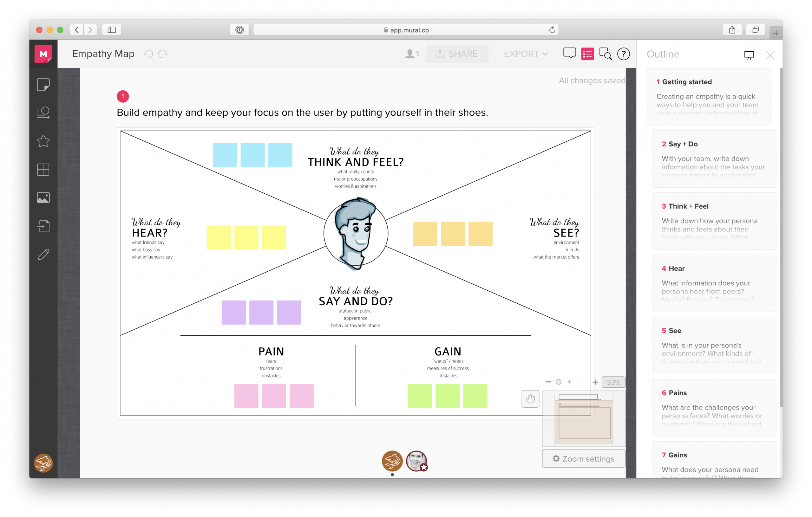Open the images tool in sidebar

pos(43,198)
